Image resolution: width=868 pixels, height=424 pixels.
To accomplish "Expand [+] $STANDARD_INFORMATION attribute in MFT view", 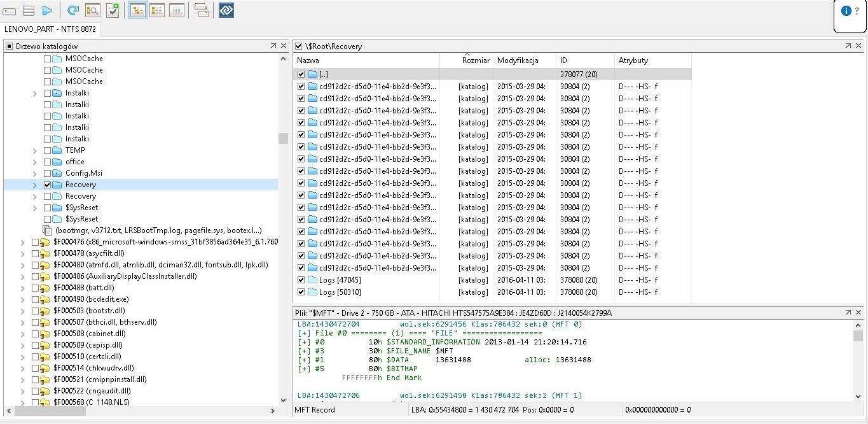I will click(x=304, y=342).
